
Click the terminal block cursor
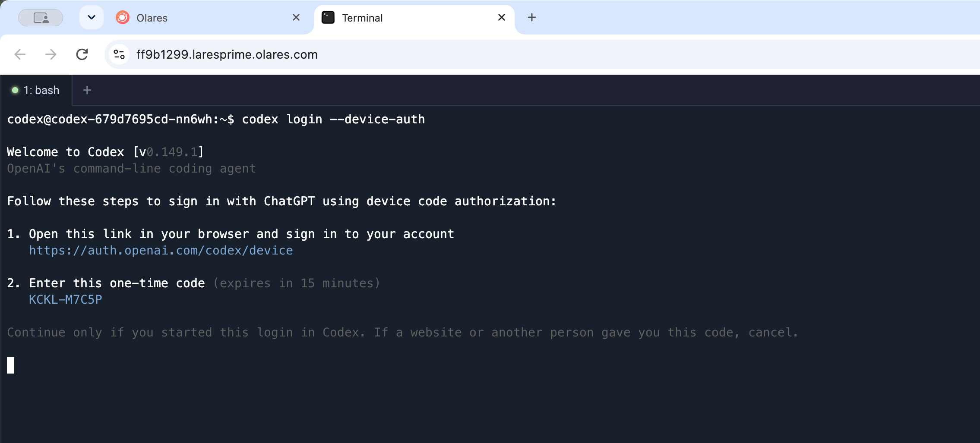pos(11,365)
